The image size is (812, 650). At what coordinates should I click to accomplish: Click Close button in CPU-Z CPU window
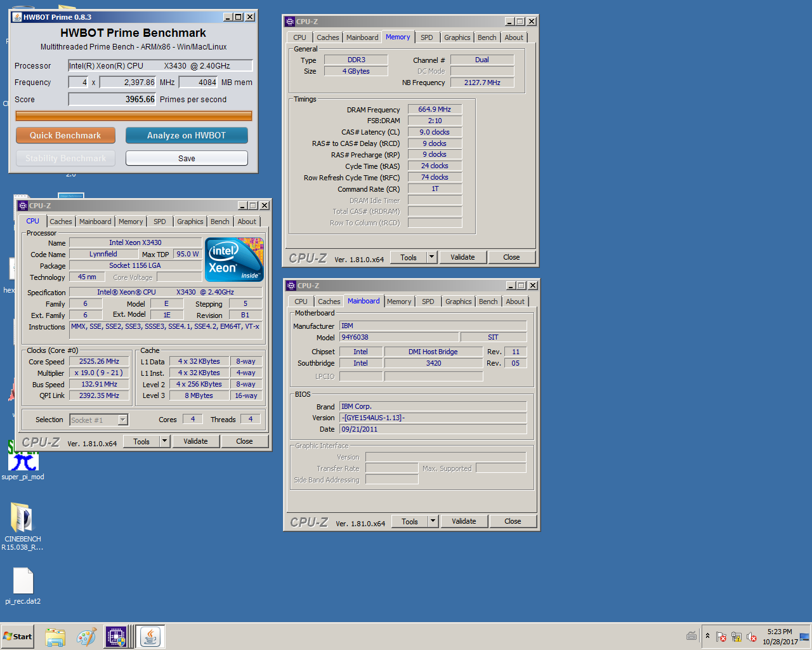click(245, 441)
